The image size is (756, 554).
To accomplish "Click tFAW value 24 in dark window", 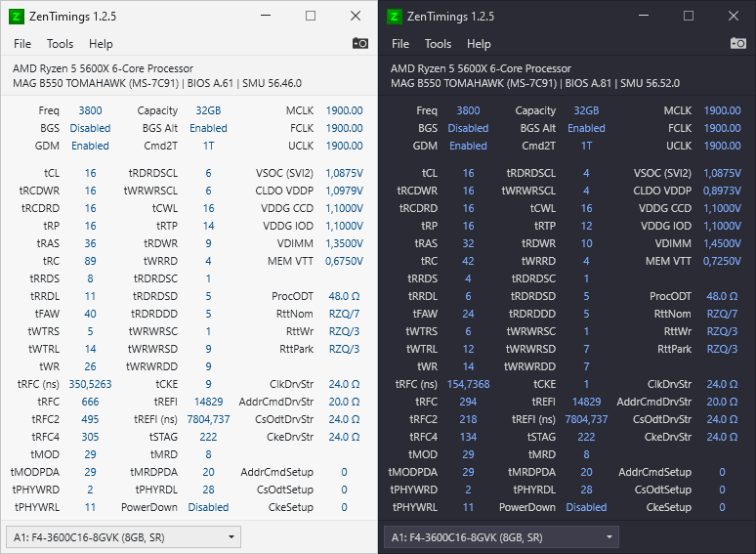I will (x=468, y=314).
